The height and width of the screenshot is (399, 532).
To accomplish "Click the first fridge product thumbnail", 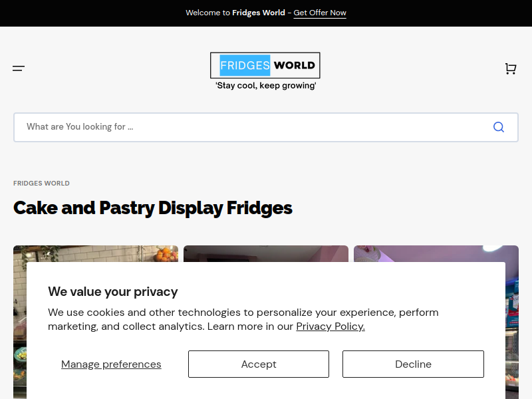I will pos(96,253).
